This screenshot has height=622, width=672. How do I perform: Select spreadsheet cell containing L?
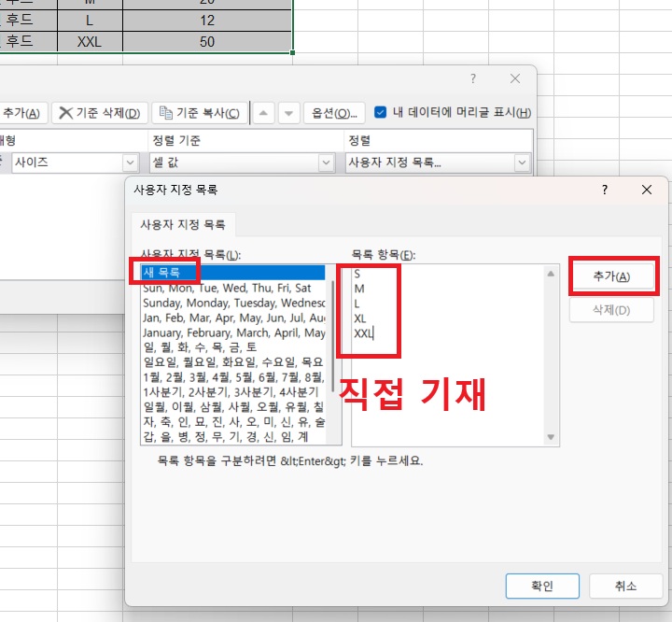(x=90, y=21)
